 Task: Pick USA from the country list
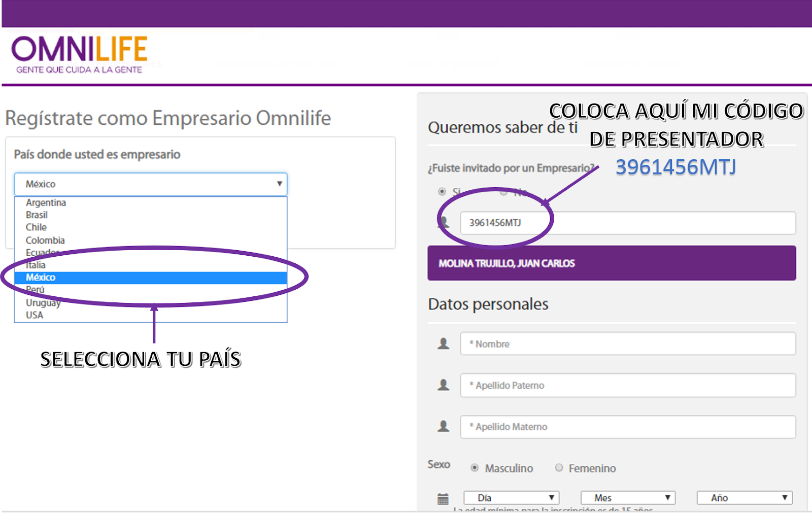pos(151,315)
